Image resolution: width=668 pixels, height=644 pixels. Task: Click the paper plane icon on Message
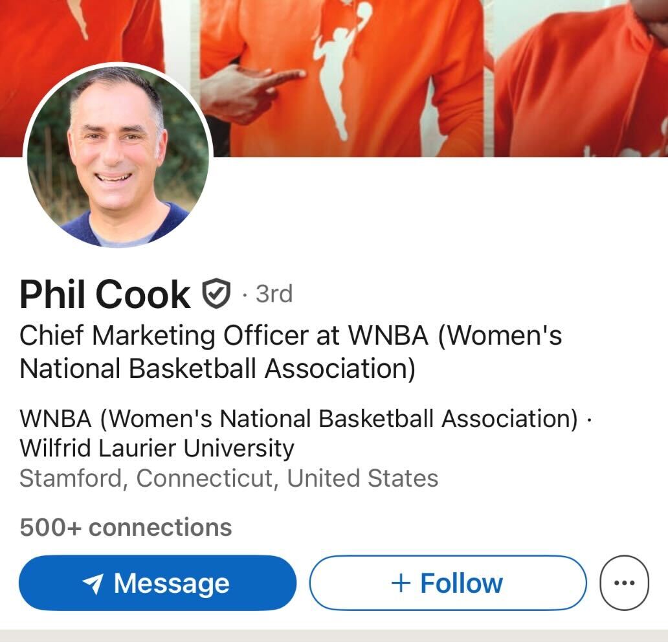click(93, 583)
